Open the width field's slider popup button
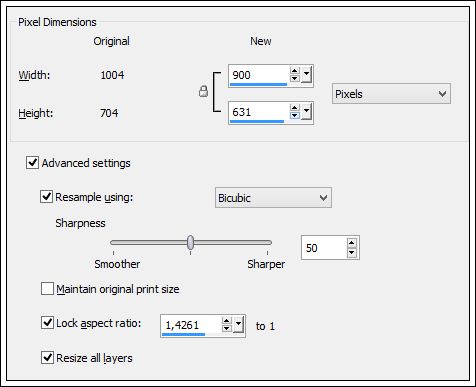The height and width of the screenshot is (387, 476). 306,75
